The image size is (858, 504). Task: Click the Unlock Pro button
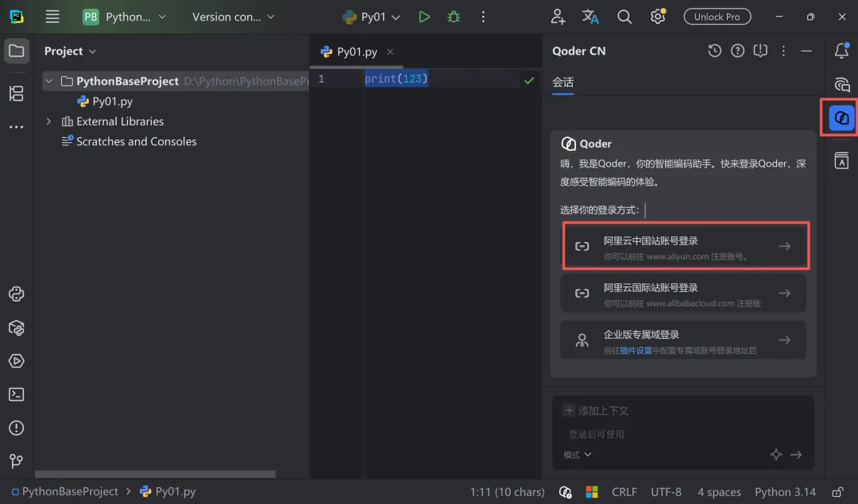(717, 17)
